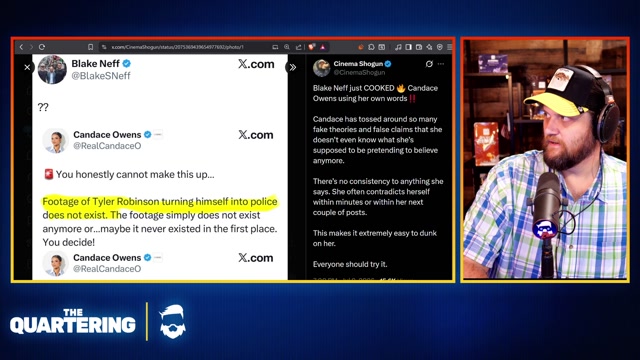
Task: Click Blake Neff's profile picture
Action: pyautogui.click(x=52, y=69)
